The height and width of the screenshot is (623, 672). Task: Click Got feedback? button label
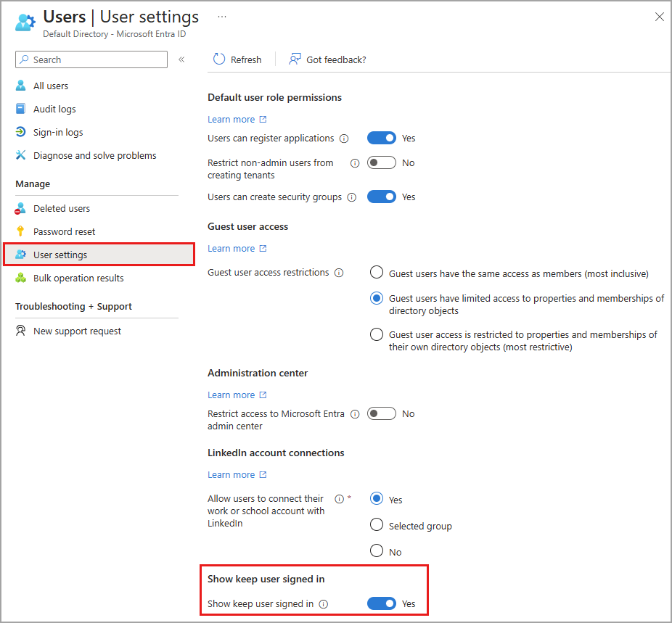click(x=336, y=59)
